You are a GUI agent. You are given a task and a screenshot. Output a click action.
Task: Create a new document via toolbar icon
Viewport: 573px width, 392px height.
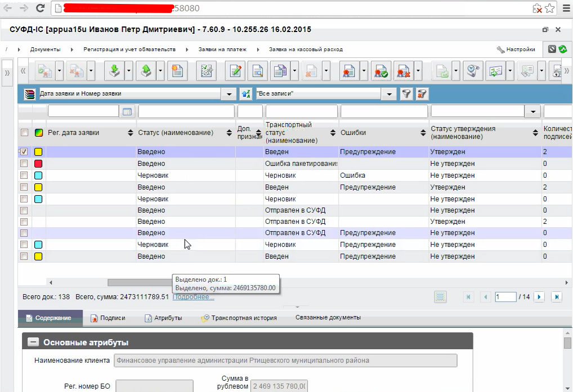[x=178, y=71]
